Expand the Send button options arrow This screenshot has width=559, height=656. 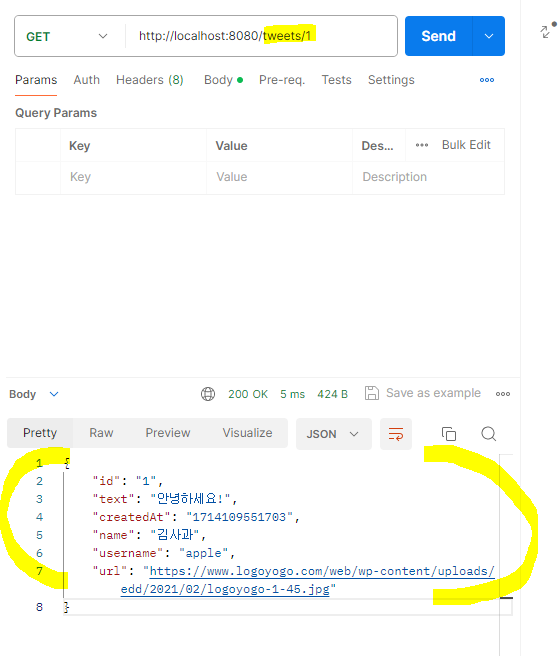489,36
